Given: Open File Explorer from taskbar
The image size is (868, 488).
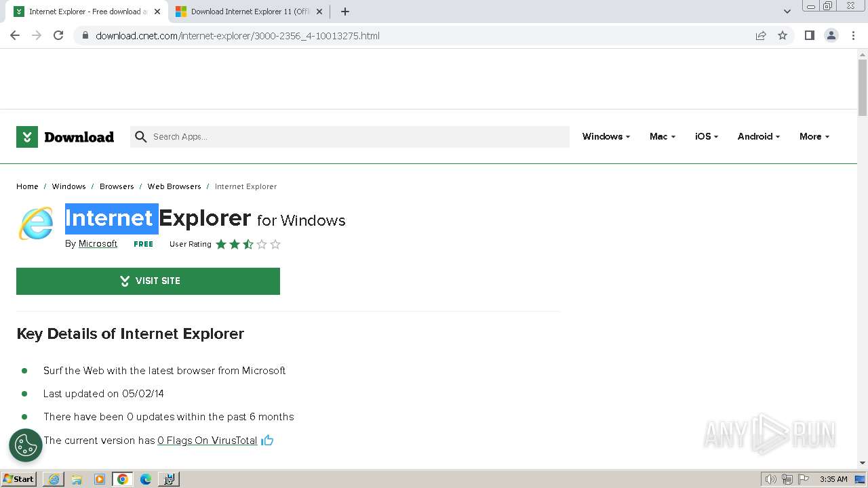Looking at the screenshot, I should tap(77, 479).
